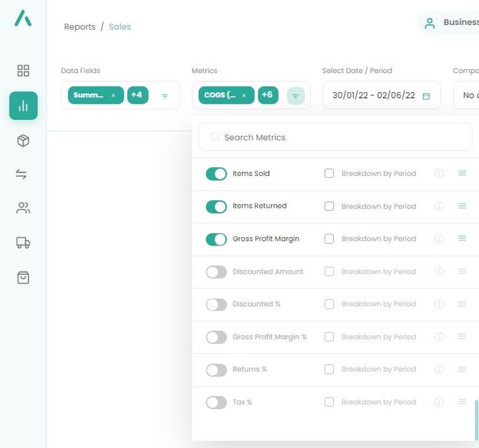This screenshot has height=448, width=479.
Task: Click the +6 more metrics badge
Action: coord(267,95)
